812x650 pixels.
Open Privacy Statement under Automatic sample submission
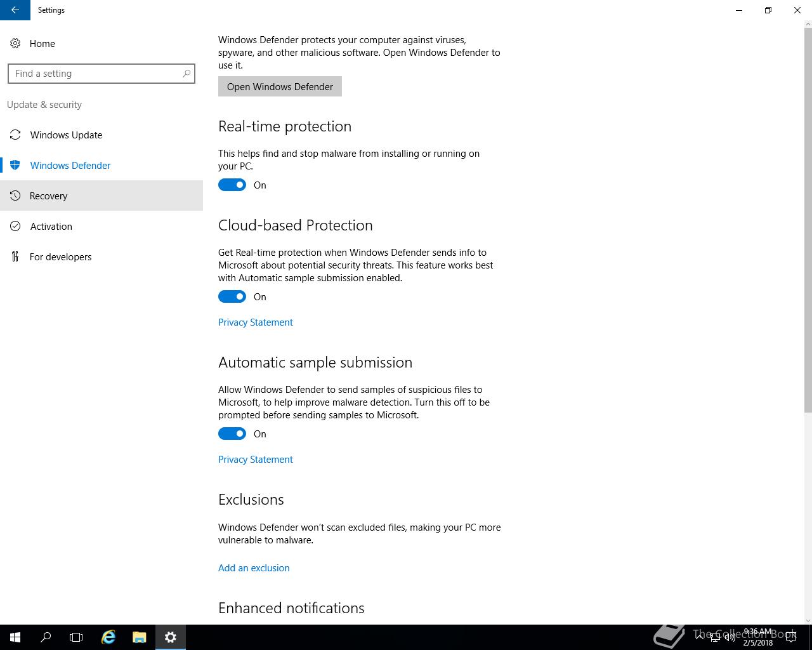point(256,459)
